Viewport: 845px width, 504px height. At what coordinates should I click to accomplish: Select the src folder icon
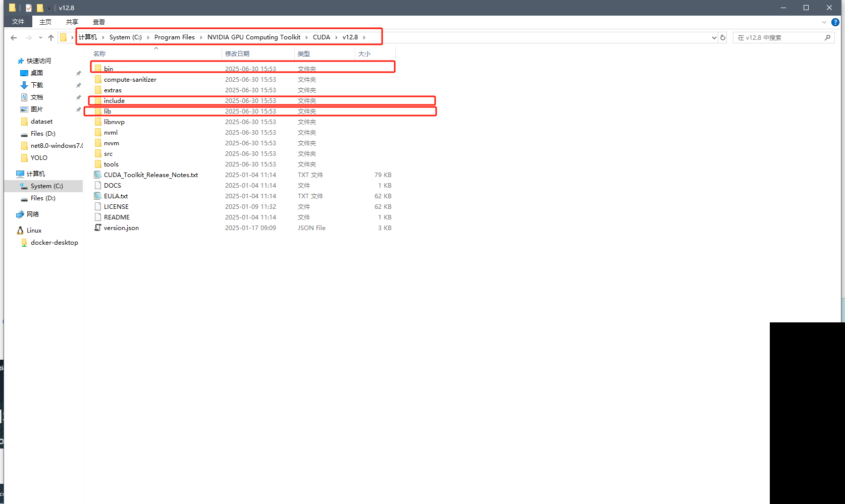point(98,153)
